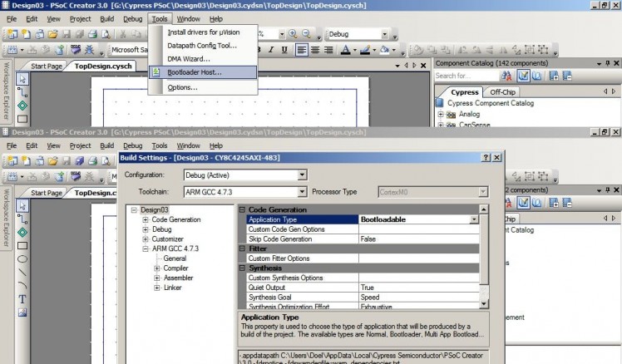Click Print Preview icon in upper toolbar
Viewport: 622px width, 364px height.
[x=106, y=34]
